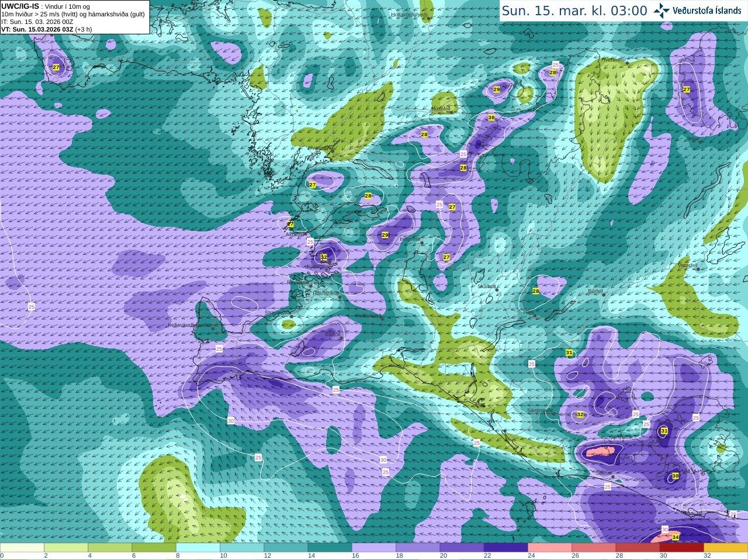748x560 pixels.
Task: Click the Straumsvík station label
Action: click(x=277, y=313)
